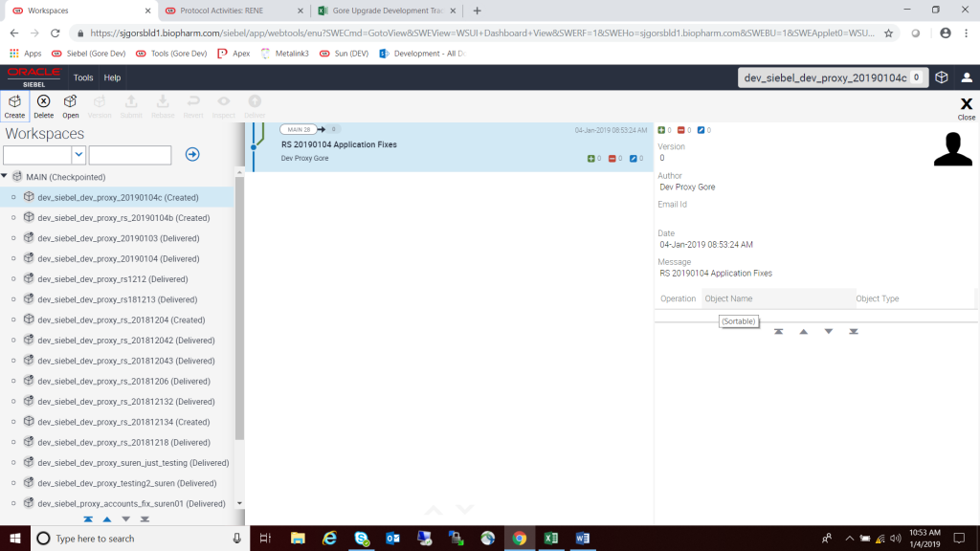Open the user profile icon in the banner
This screenshot has height=551, width=980.
click(x=969, y=77)
